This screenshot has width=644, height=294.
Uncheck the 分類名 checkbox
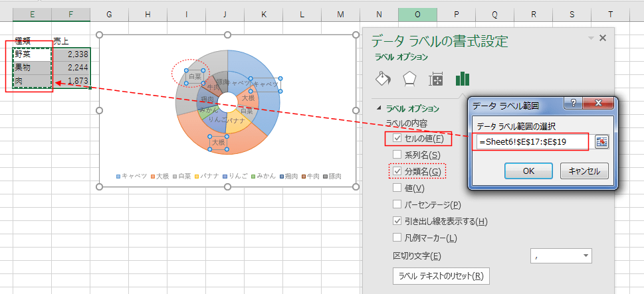tap(397, 172)
